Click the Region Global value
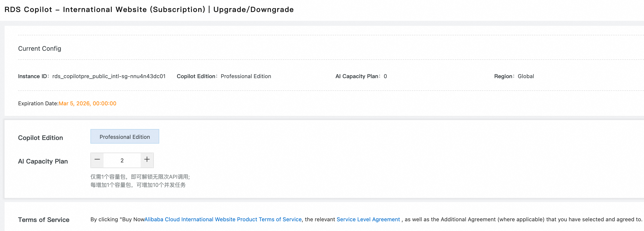The height and width of the screenshot is (231, 644). (x=526, y=76)
